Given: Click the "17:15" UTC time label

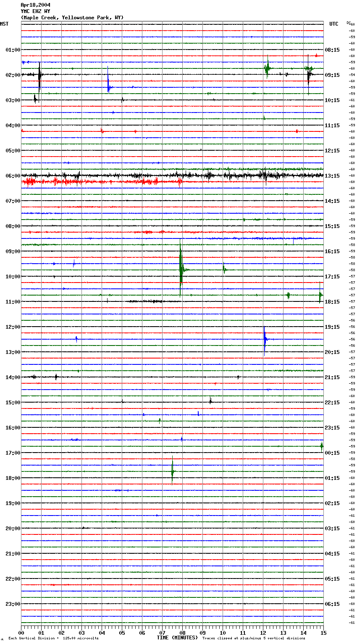Looking at the screenshot, I should (332, 276).
